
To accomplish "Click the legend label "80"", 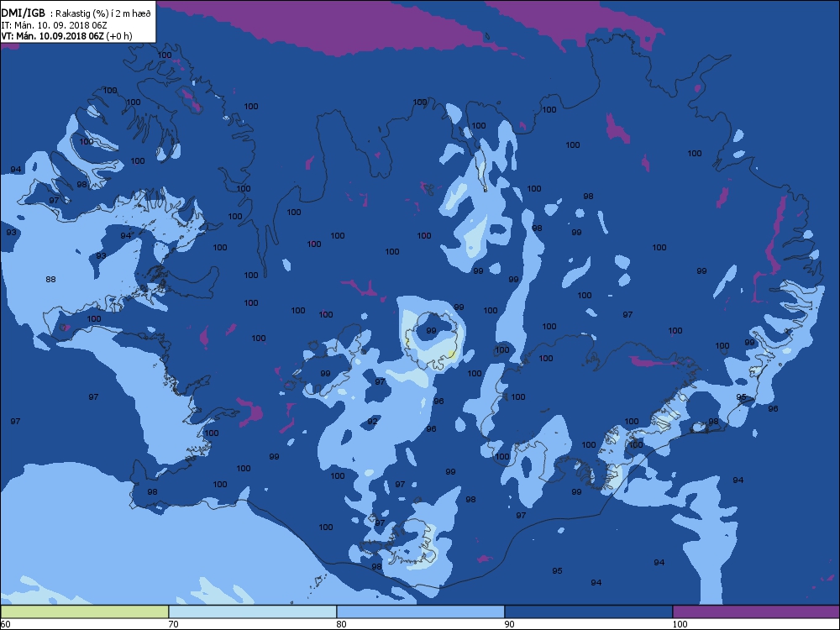I will [341, 624].
